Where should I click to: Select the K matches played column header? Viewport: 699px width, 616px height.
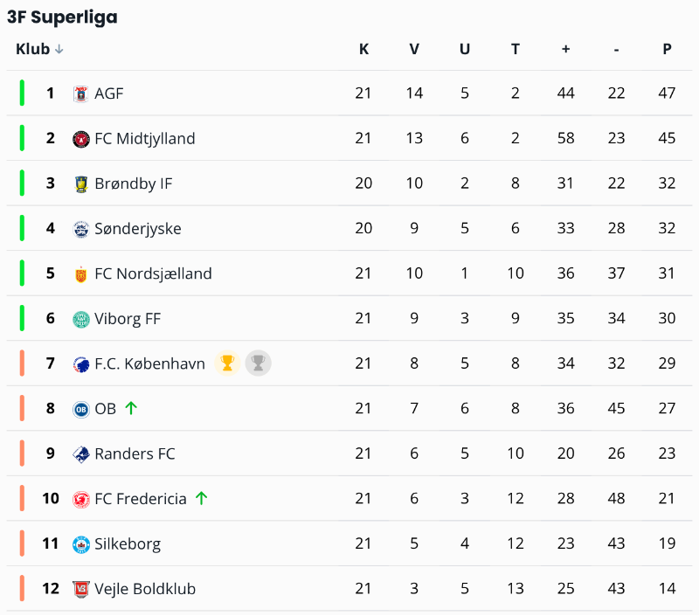(x=363, y=49)
